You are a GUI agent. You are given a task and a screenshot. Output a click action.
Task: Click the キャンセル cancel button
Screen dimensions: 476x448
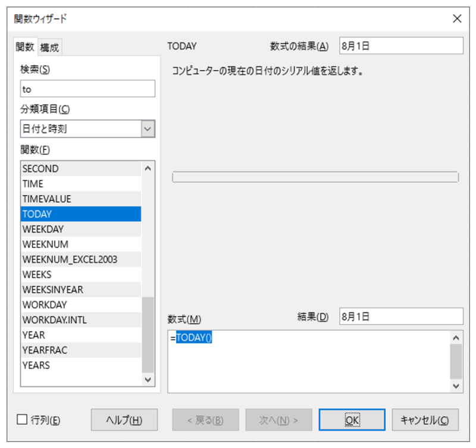pyautogui.click(x=425, y=420)
